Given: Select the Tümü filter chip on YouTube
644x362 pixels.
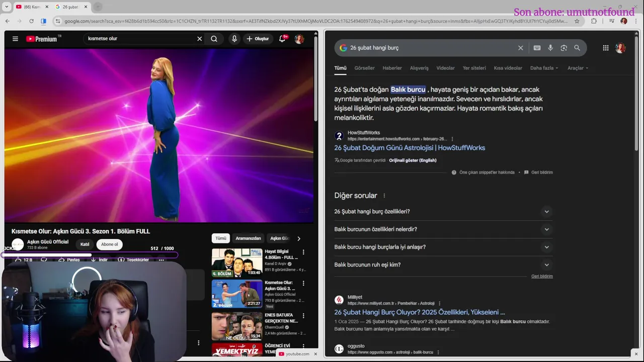Looking at the screenshot, I should click(x=221, y=238).
